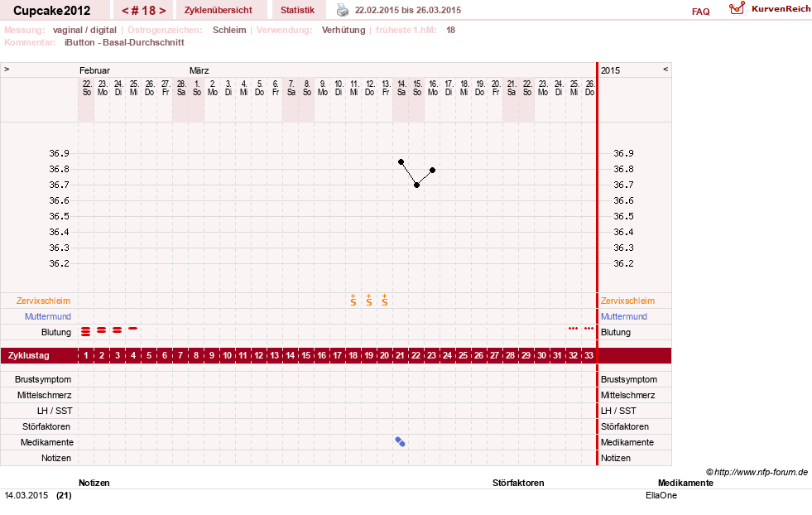Click the printer icon
This screenshot has height=515, width=812.
343,10
